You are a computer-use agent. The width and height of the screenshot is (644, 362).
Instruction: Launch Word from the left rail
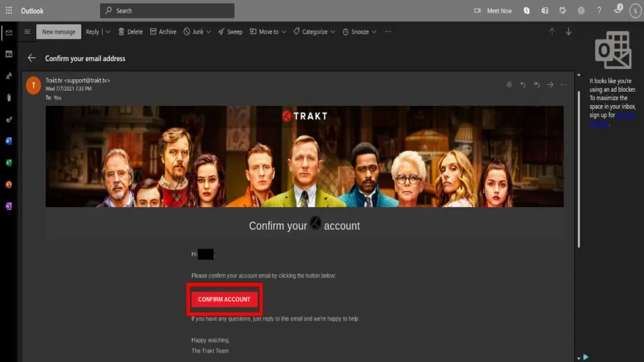(9, 141)
